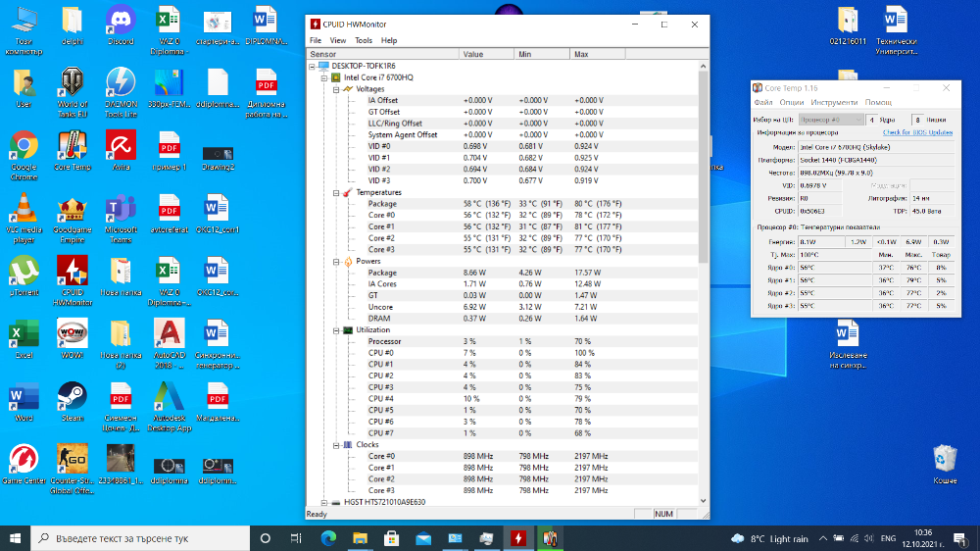Screen dimensions: 980x551
Task: Open the Discord desktop icon
Action: 120,25
